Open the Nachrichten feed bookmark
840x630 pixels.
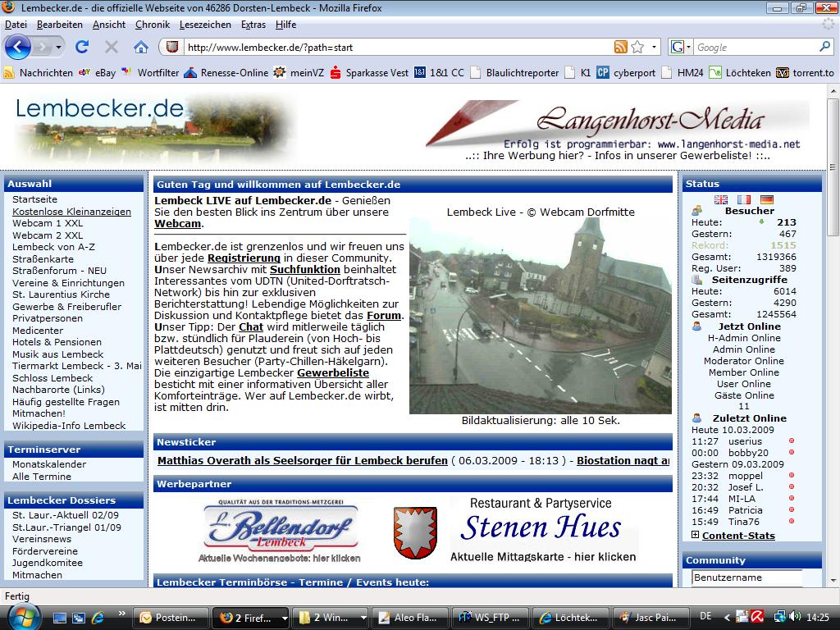click(x=38, y=73)
